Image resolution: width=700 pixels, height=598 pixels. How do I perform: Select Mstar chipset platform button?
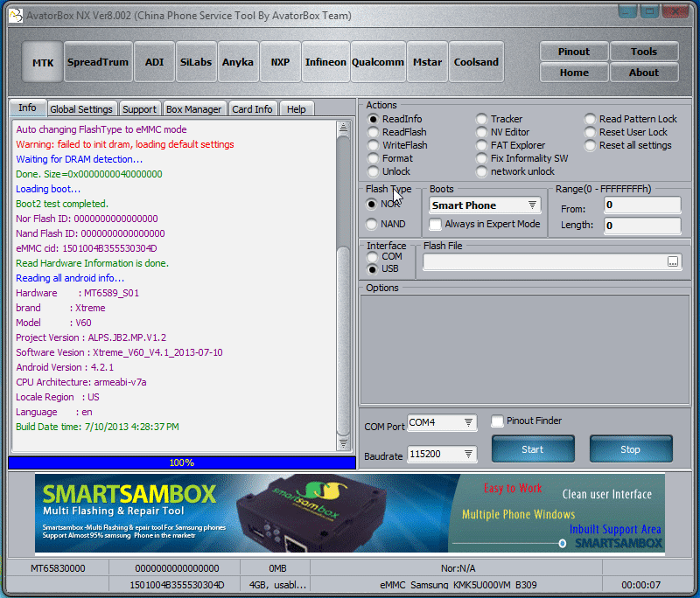(x=427, y=62)
